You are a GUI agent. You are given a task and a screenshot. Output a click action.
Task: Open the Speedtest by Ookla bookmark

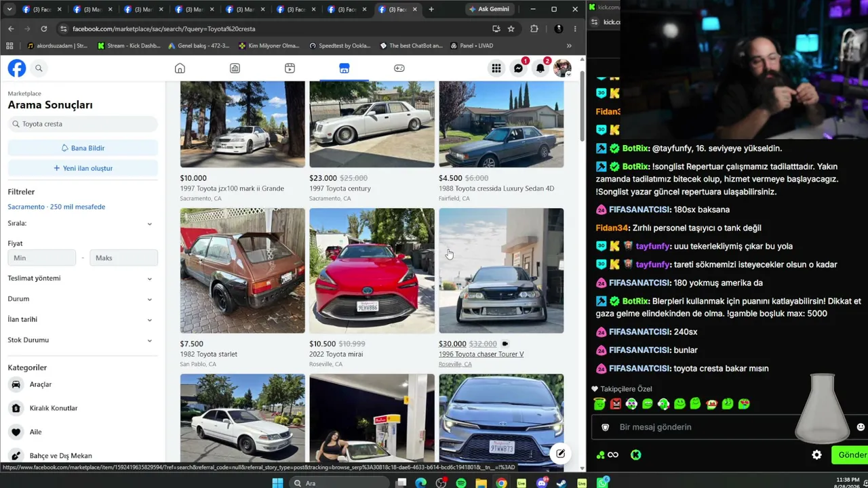click(340, 45)
